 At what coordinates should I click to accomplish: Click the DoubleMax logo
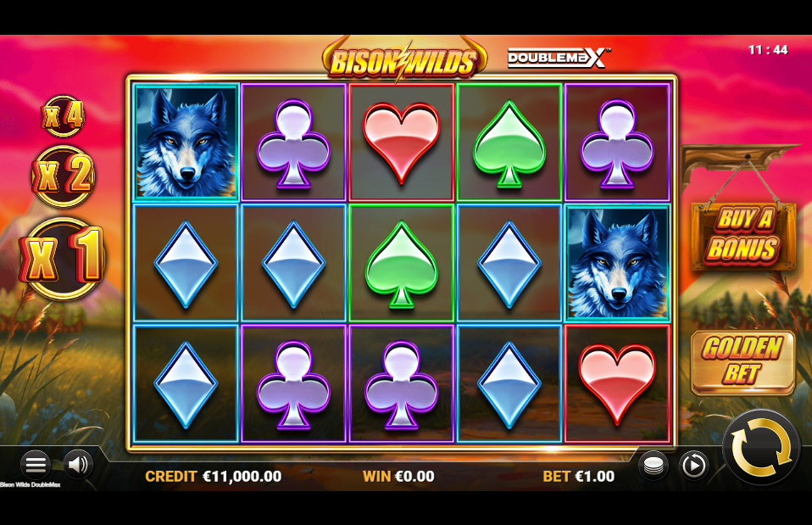(559, 58)
